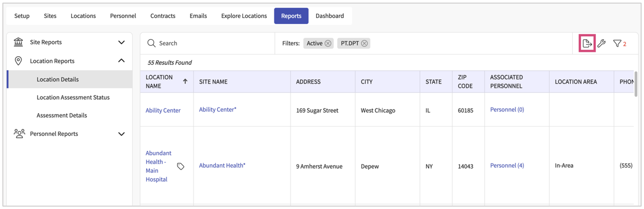Image resolution: width=644 pixels, height=209 pixels.
Task: Switch to the Dashboard tab
Action: coord(330,16)
